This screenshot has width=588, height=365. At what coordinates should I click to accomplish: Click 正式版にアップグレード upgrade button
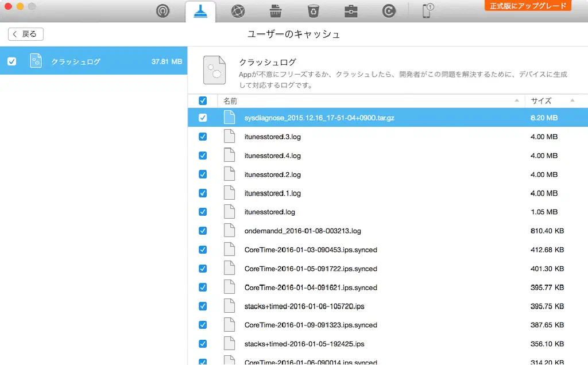528,6
